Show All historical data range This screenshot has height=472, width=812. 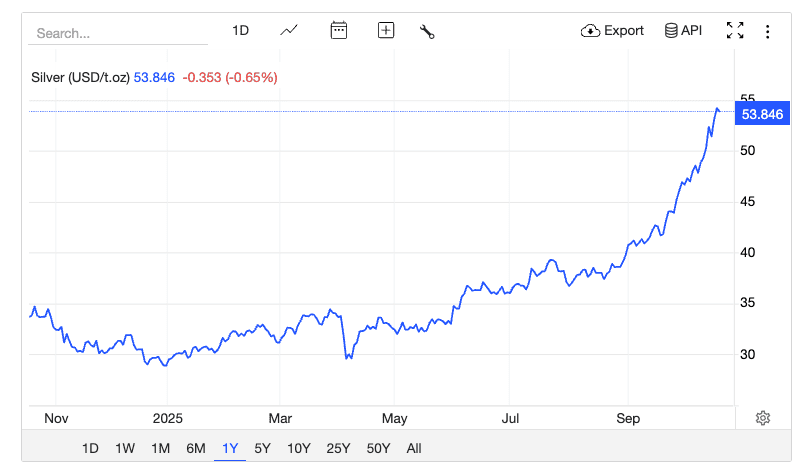[414, 448]
